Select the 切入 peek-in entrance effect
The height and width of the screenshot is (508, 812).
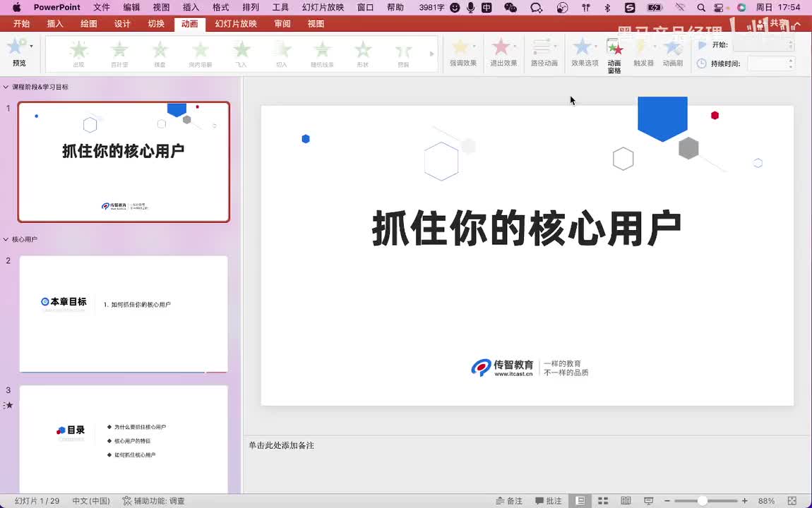282,54
